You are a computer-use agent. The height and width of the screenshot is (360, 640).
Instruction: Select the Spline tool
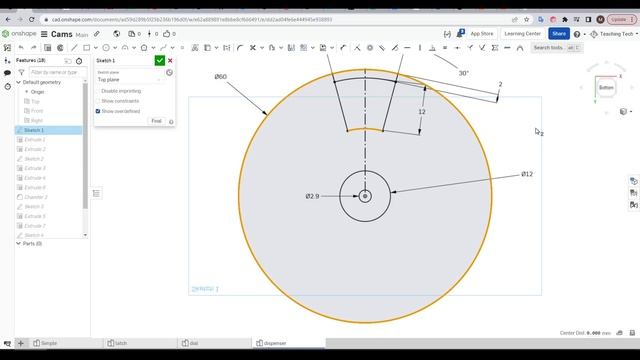(163, 48)
